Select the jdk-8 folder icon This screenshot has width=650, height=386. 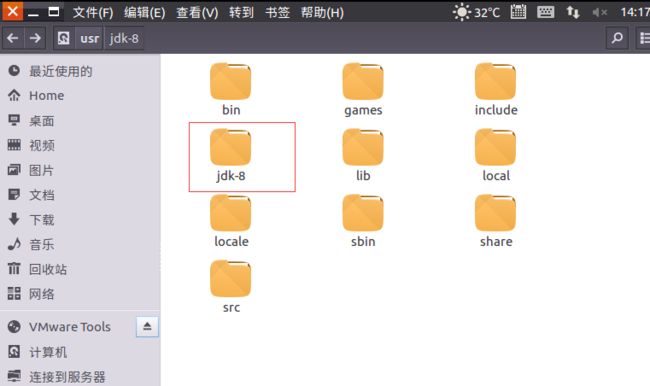point(230,147)
